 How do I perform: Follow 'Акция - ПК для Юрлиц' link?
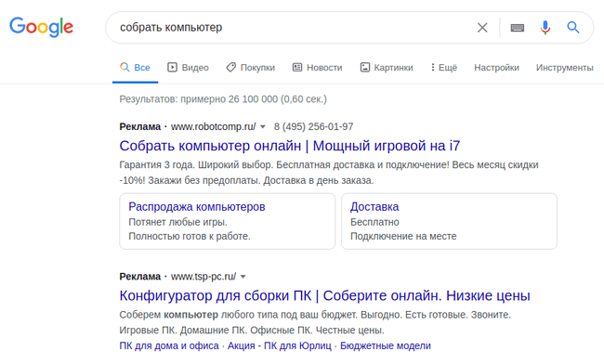(x=280, y=345)
